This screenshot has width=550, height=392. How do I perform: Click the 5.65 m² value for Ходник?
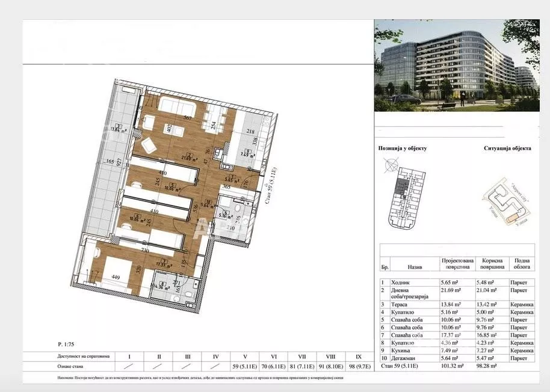click(x=450, y=283)
